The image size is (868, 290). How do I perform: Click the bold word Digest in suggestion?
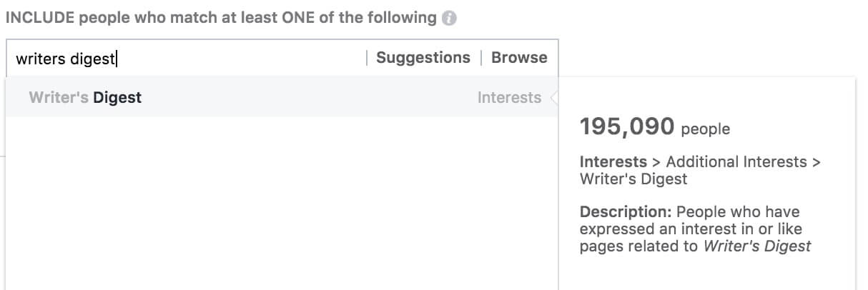(117, 97)
